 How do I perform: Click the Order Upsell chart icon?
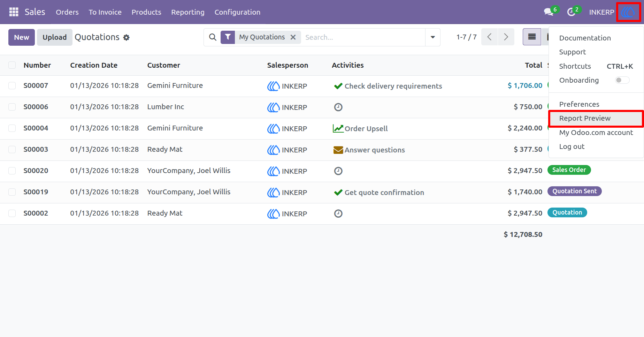coord(338,128)
